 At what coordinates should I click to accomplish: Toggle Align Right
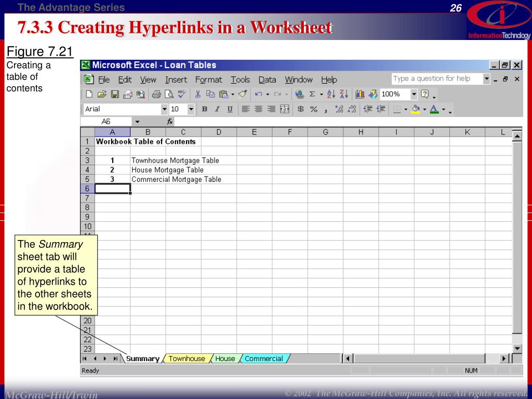(x=271, y=109)
